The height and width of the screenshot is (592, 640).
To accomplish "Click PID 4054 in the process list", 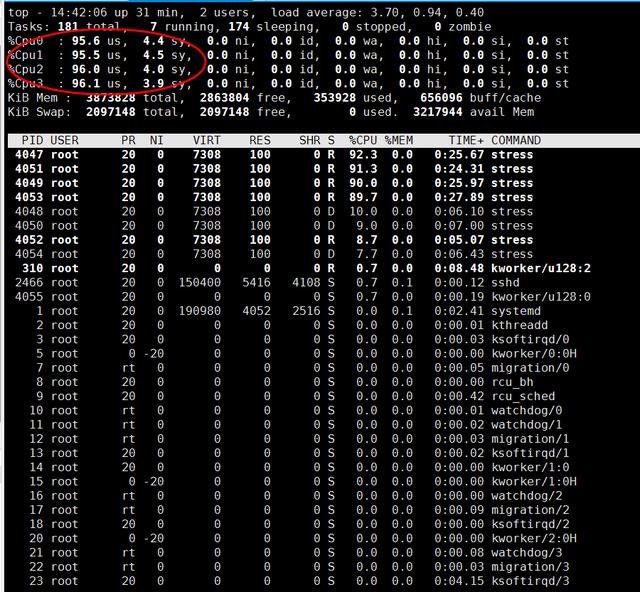I will click(x=29, y=254).
